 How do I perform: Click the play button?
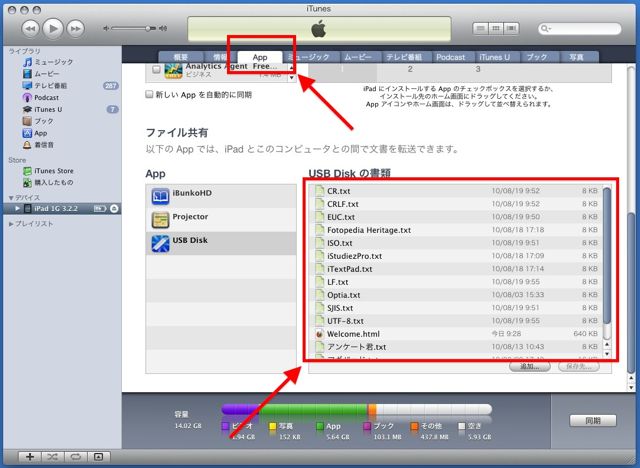(x=53, y=28)
